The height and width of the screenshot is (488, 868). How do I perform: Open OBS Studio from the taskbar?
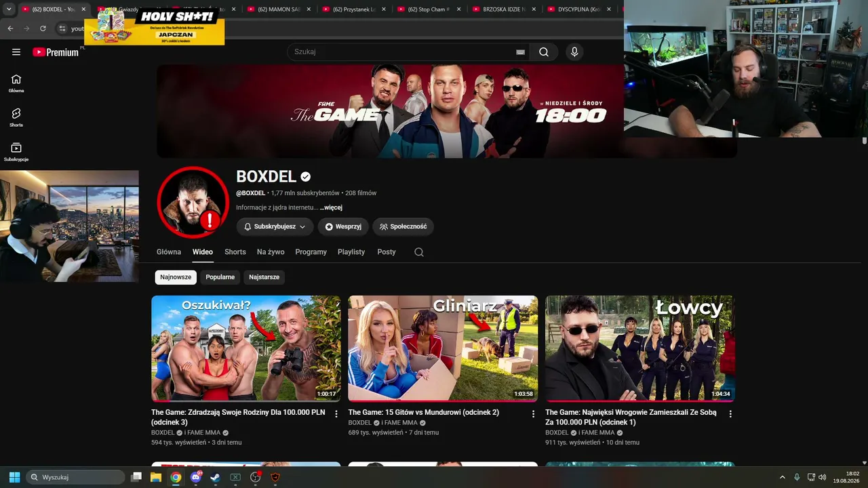click(x=256, y=477)
